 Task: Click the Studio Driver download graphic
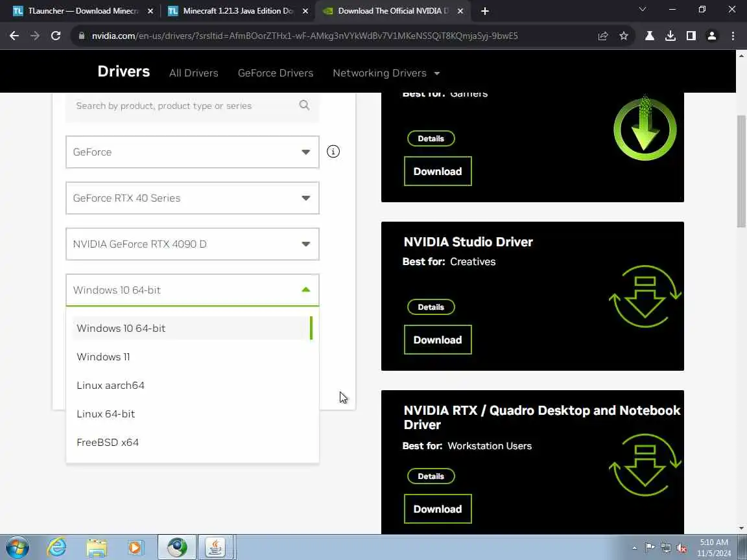click(645, 297)
